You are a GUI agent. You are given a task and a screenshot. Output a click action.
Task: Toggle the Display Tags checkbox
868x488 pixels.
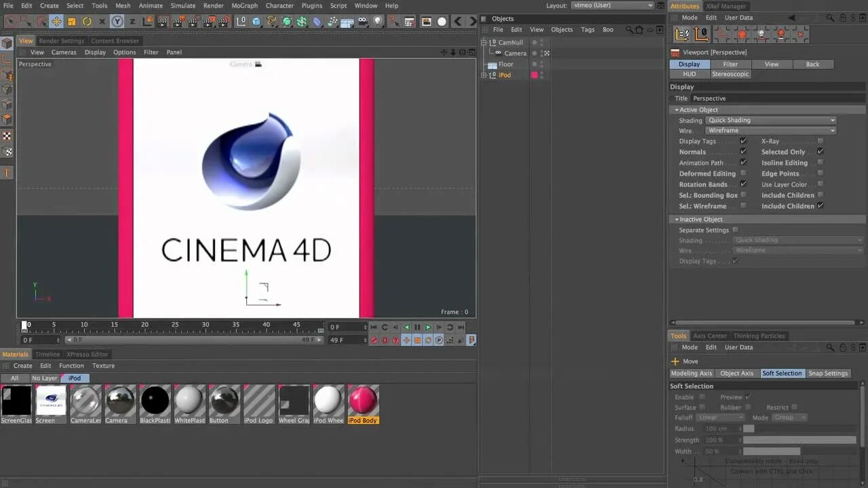click(x=743, y=141)
